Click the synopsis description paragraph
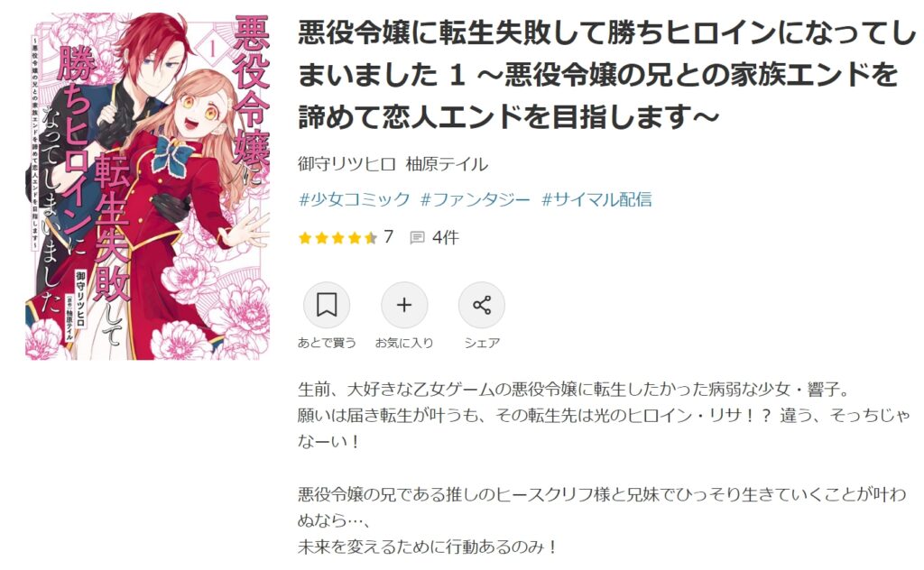Viewport: 924px width, 570px height. pyautogui.click(x=604, y=468)
